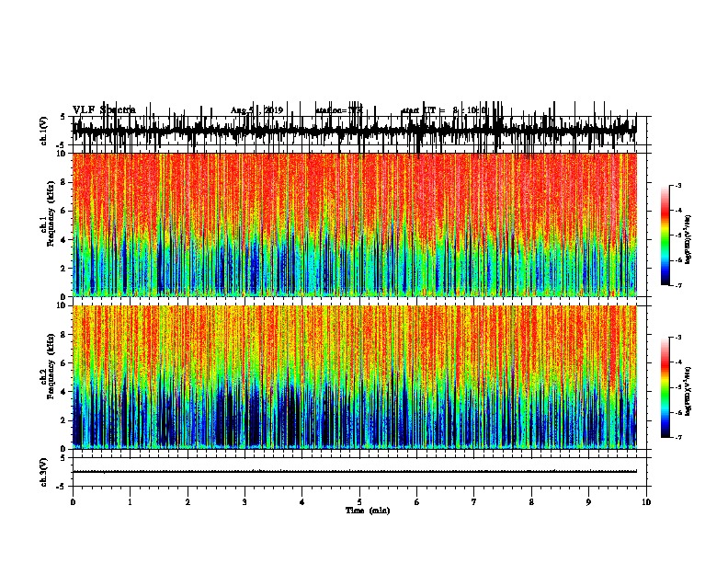Select the ch.1 voltage waveform panel
This screenshot has height=563, width=728.
361,131
